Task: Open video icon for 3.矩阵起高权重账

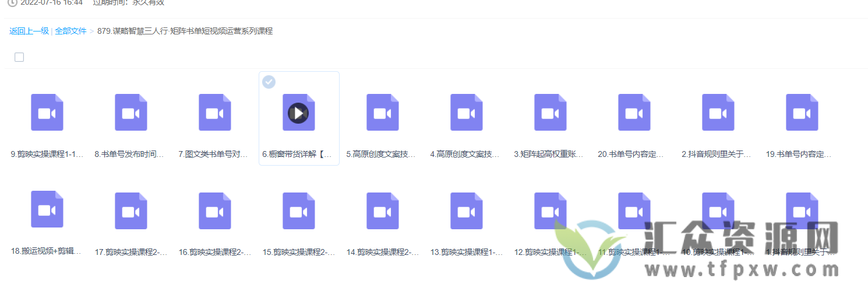Action: coord(551,112)
